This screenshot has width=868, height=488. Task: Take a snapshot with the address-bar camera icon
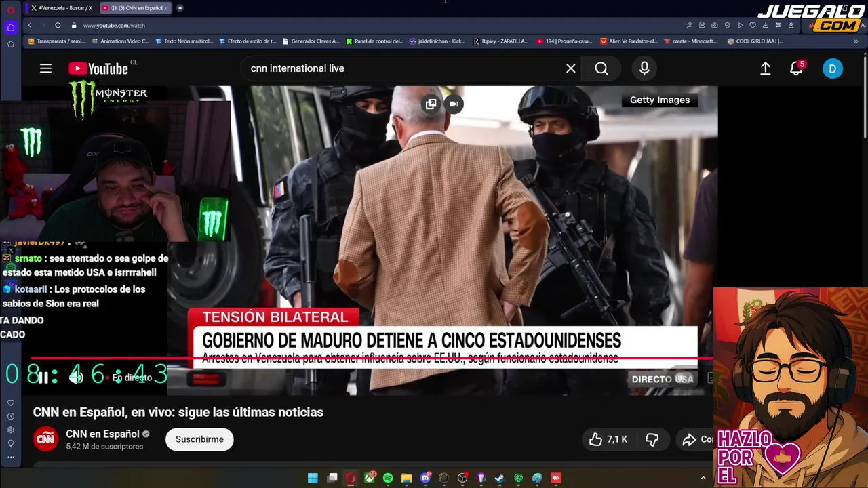point(715,25)
